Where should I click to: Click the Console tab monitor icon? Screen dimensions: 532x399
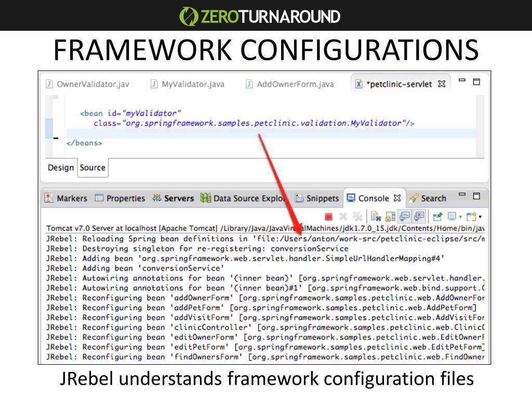coord(351,198)
